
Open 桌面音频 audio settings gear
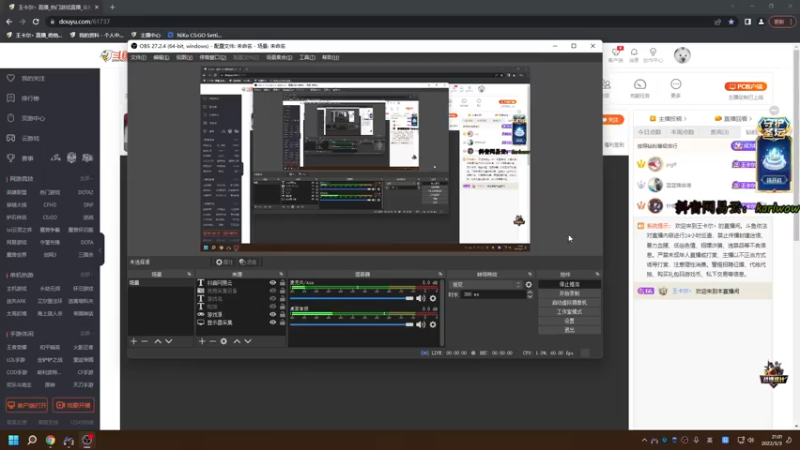(433, 324)
